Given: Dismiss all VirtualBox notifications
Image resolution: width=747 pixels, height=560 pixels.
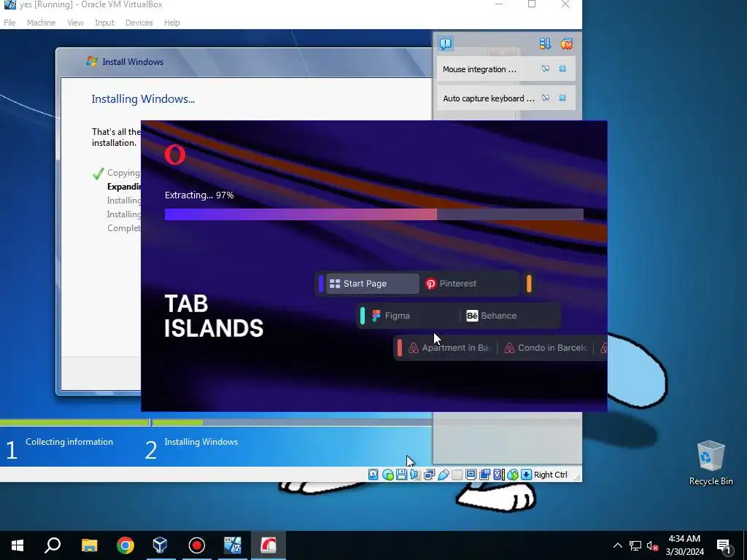Looking at the screenshot, I should tap(566, 44).
